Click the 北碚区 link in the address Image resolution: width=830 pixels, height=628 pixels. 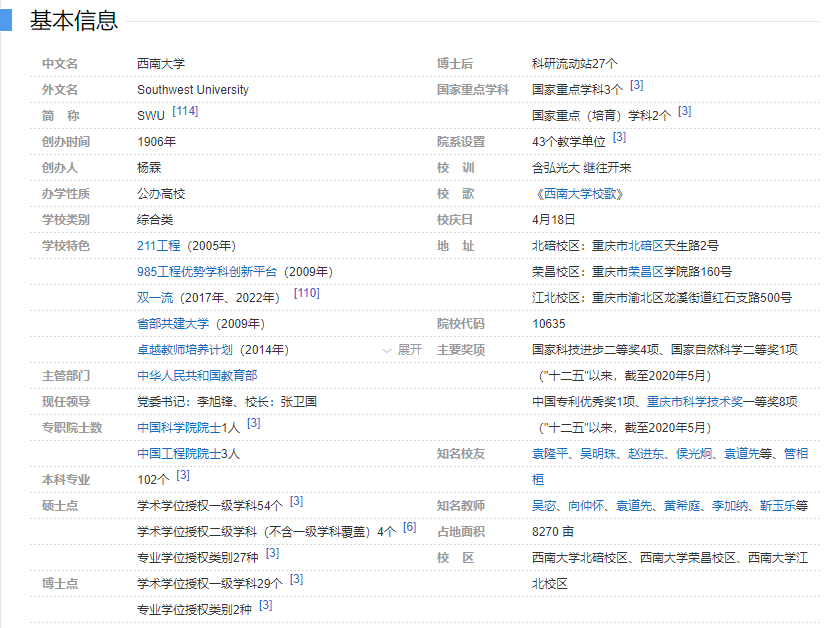pyautogui.click(x=643, y=246)
